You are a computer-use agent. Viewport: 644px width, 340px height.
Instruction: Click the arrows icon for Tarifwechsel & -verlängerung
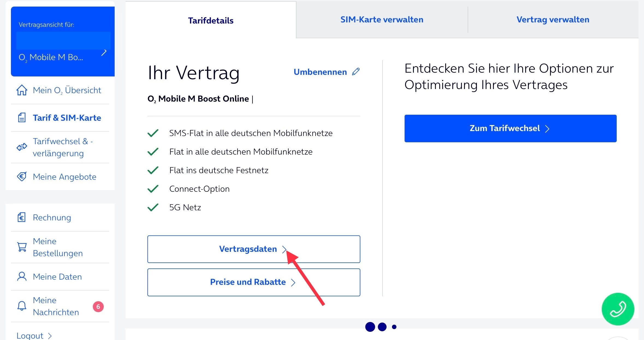[22, 147]
